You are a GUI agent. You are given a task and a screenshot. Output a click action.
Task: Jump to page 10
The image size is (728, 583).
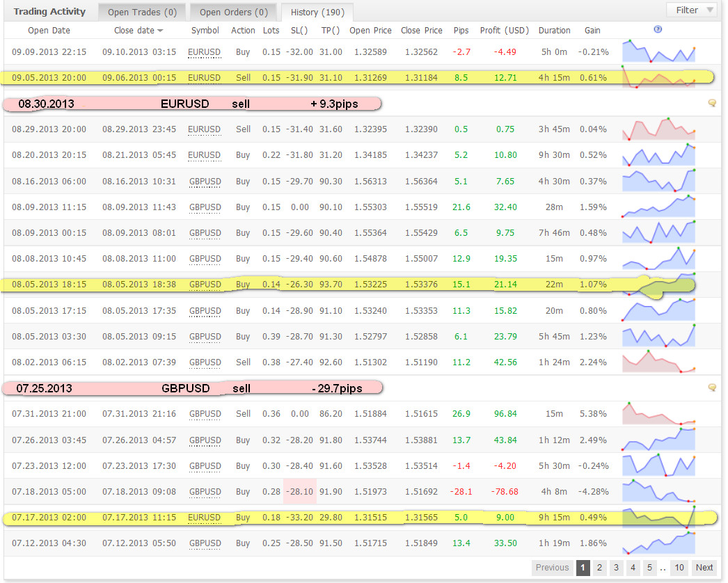[x=679, y=567]
